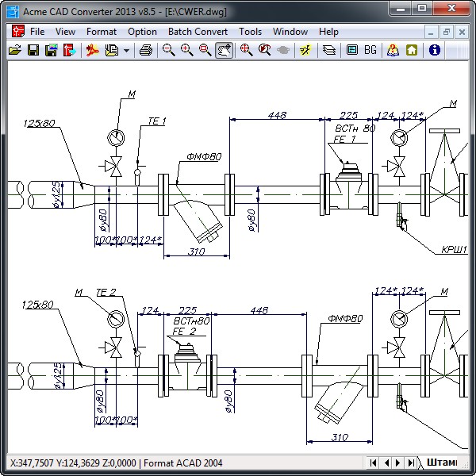
Task: Open the Batch Convert menu
Action: (198, 32)
